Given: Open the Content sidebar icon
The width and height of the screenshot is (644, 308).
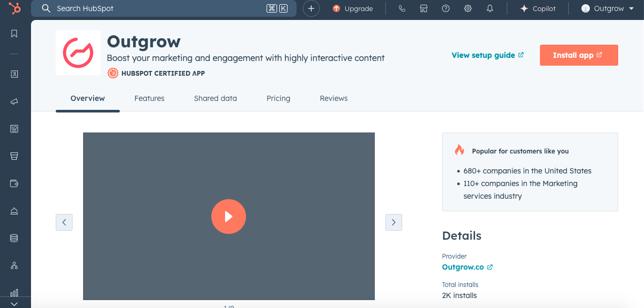Looking at the screenshot, I should (14, 129).
